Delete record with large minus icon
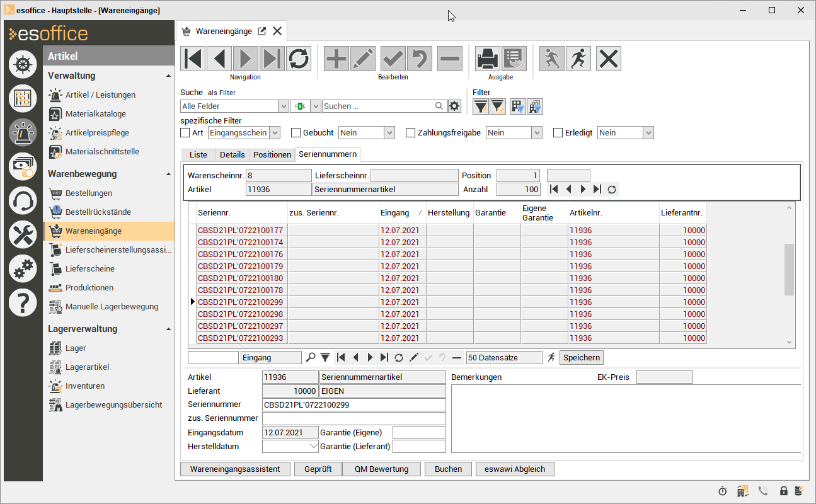Viewport: 816px width, 504px height. pyautogui.click(x=450, y=59)
